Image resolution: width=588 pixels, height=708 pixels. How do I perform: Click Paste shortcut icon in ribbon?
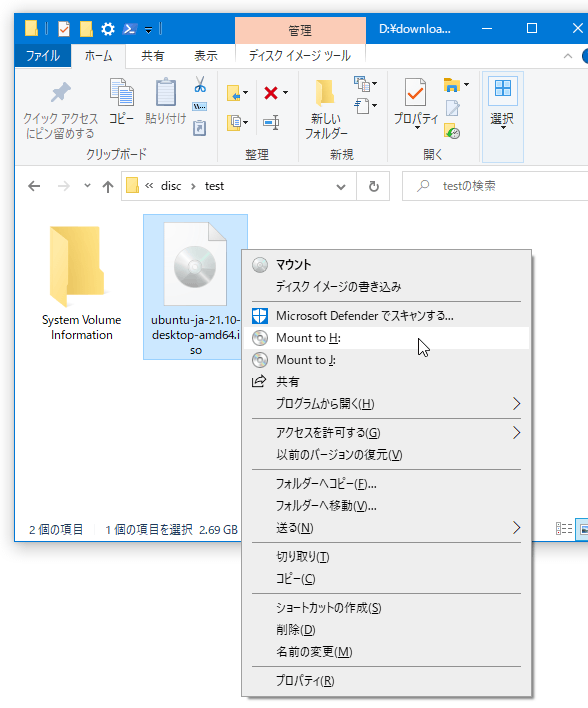point(200,128)
